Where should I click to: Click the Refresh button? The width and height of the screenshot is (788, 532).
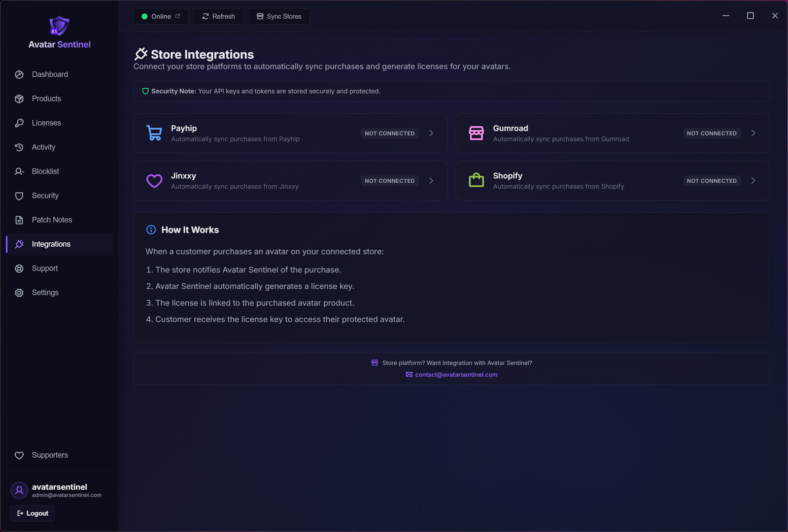point(218,16)
